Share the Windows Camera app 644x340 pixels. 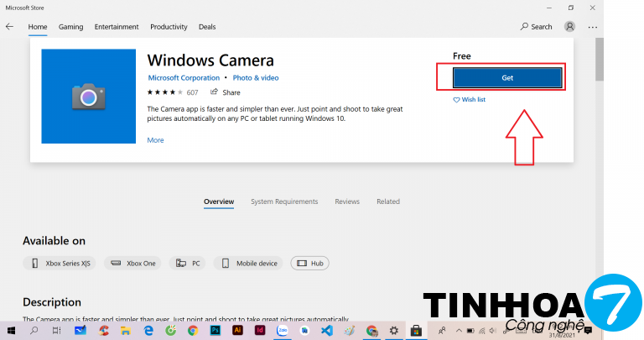pyautogui.click(x=226, y=92)
